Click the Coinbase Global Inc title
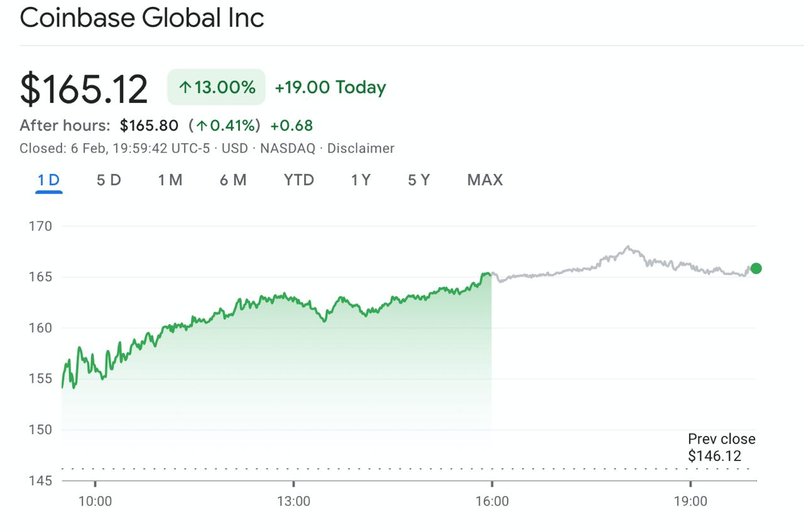Viewport: 804px width, 532px height. 142,18
